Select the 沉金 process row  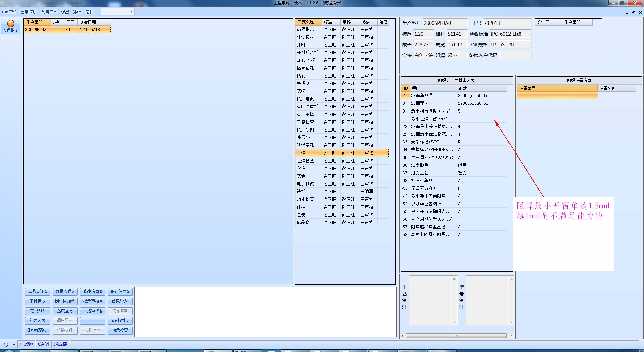[342, 176]
